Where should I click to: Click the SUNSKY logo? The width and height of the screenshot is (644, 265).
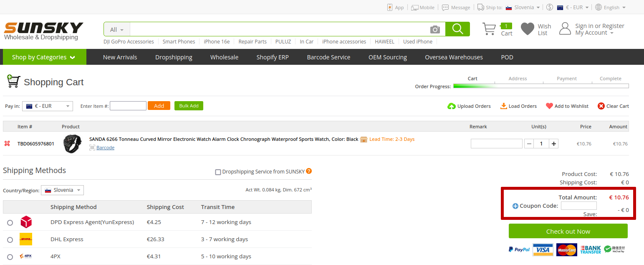coord(43,31)
